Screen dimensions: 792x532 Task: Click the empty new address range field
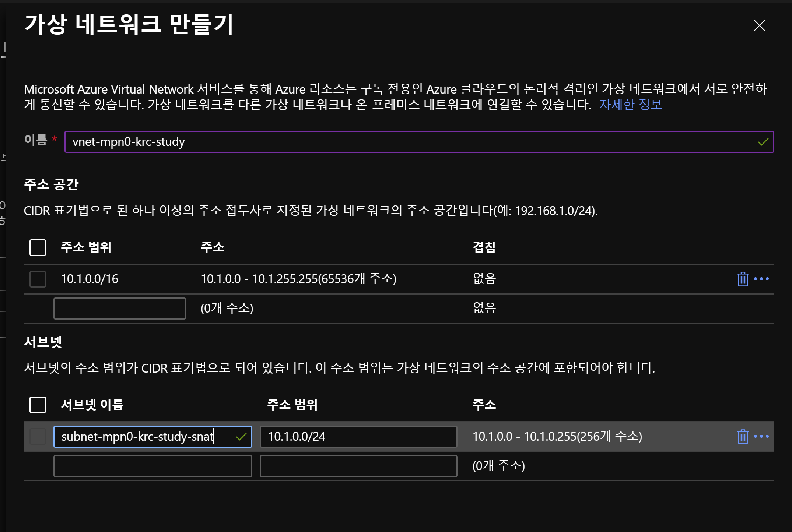pos(119,308)
